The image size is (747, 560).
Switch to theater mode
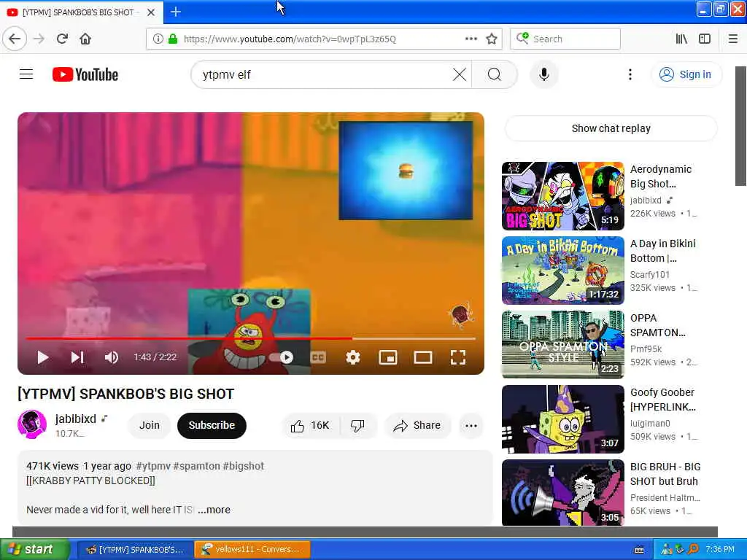click(422, 357)
